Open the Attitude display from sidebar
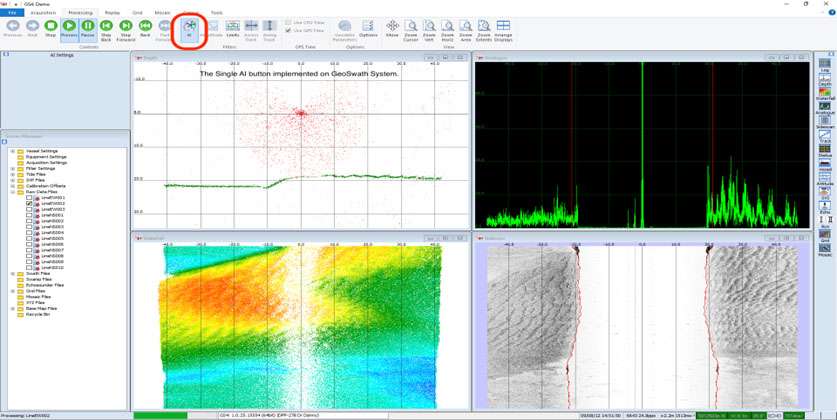The image size is (837, 420). pos(825,179)
